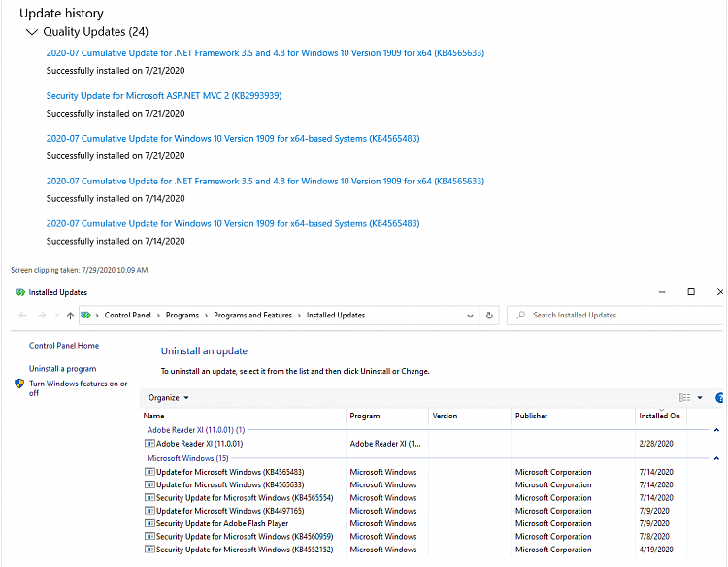Open the KB2993939 ASP.NET MVC 2 security update link
The height and width of the screenshot is (567, 728).
[164, 96]
